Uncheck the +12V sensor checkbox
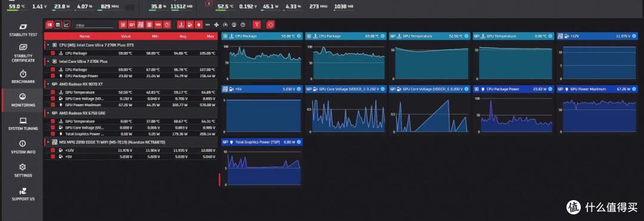Screen dimensions: 644x221 52,150
